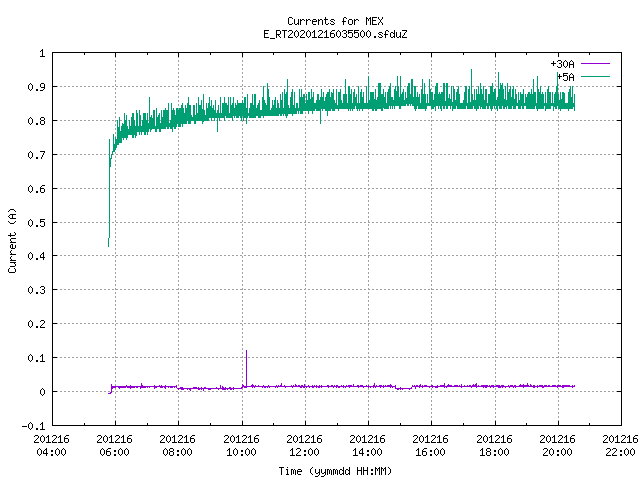This screenshot has width=640, height=480.
Task: Click the y-axis tick label 0.2
Action: point(36,324)
